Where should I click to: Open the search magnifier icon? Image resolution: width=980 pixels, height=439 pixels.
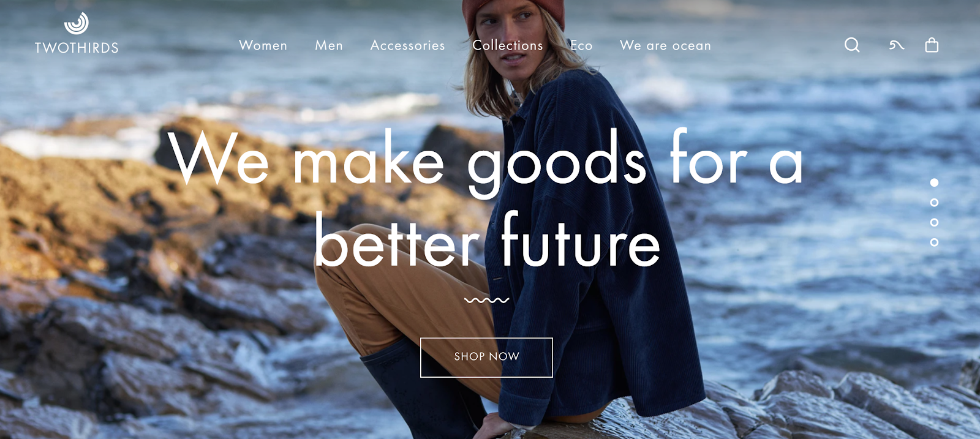point(852,45)
